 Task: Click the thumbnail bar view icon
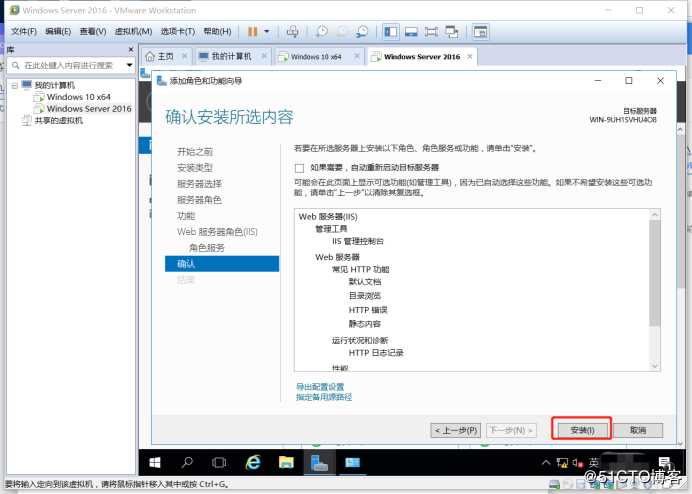click(411, 32)
